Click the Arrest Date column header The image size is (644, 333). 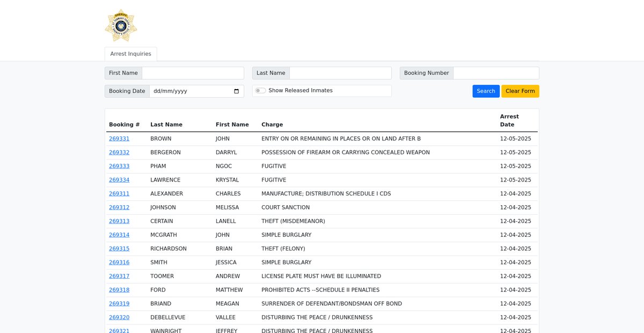pos(509,120)
